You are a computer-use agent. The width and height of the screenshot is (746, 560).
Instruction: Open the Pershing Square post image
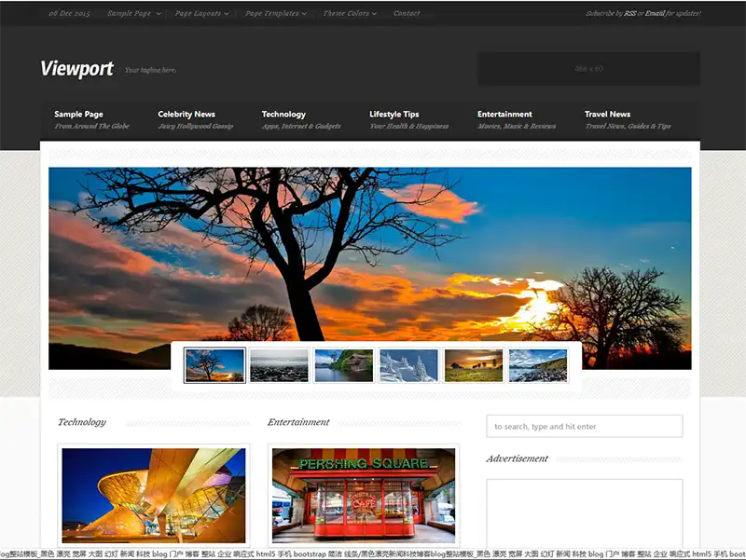click(364, 496)
